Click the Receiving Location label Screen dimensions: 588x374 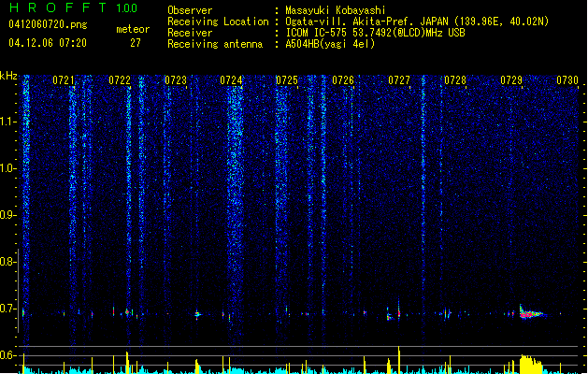[218, 22]
